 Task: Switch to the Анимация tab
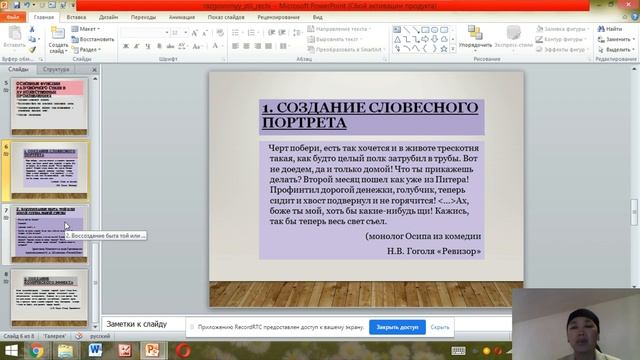click(x=182, y=17)
